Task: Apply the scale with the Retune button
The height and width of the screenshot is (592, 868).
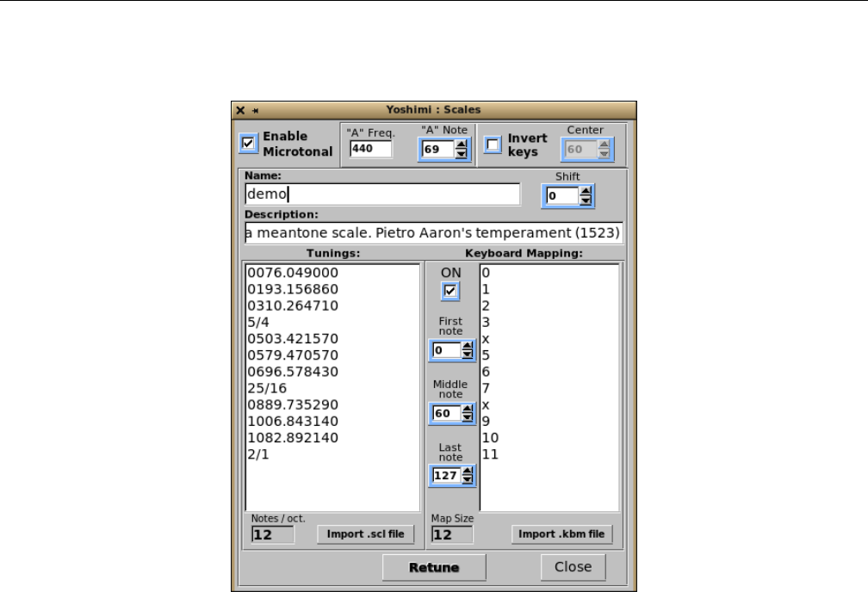Action: click(434, 567)
